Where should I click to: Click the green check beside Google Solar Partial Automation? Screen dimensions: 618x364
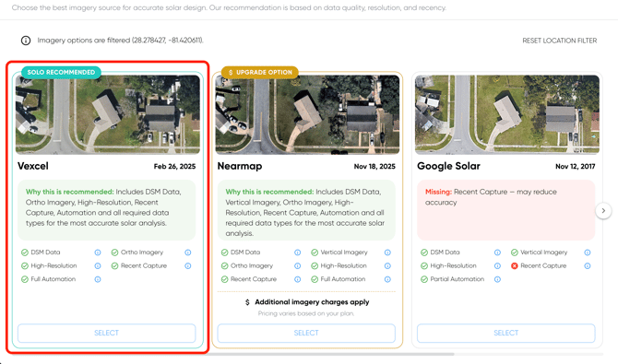[x=424, y=279]
